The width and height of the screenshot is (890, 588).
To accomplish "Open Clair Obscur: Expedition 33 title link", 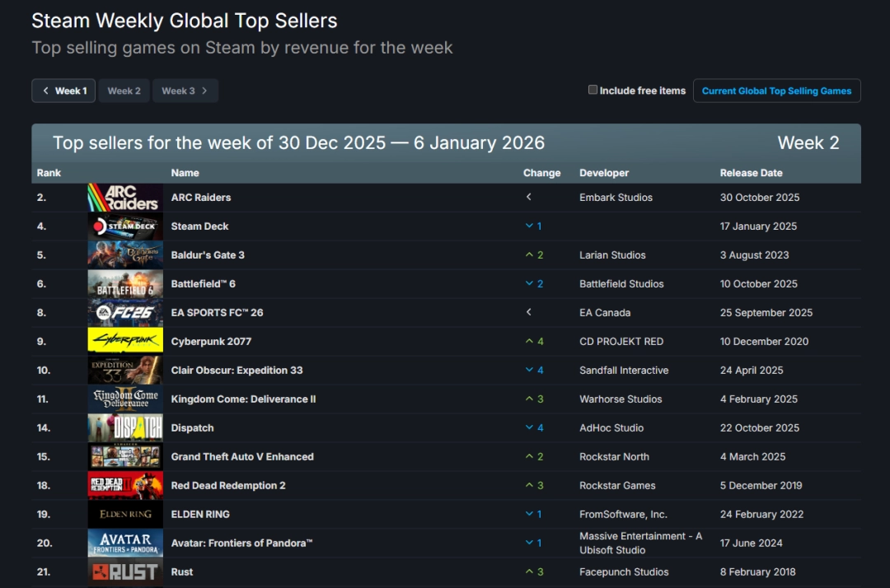I will (x=237, y=371).
